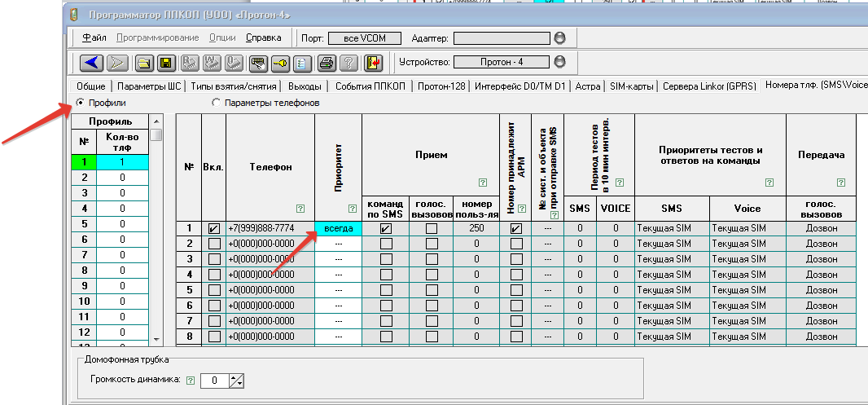
Task: Open SMS priority Текущая SIM cell in row 4
Action: [x=672, y=275]
